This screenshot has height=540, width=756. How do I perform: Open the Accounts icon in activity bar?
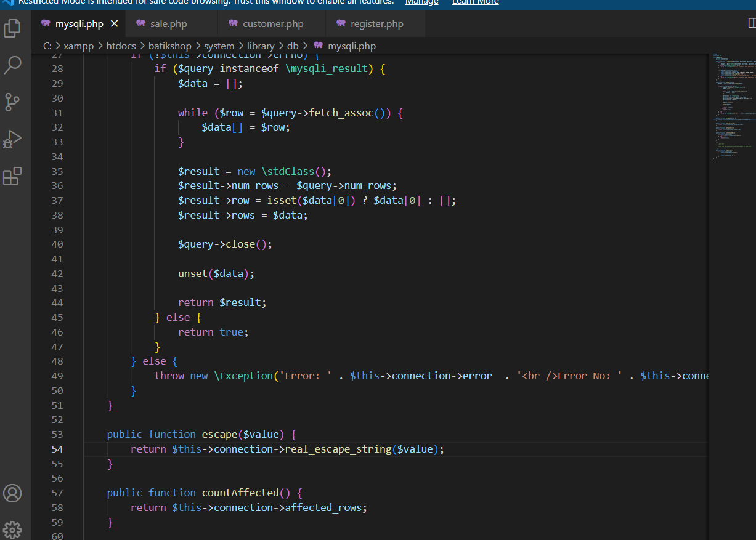(x=12, y=493)
